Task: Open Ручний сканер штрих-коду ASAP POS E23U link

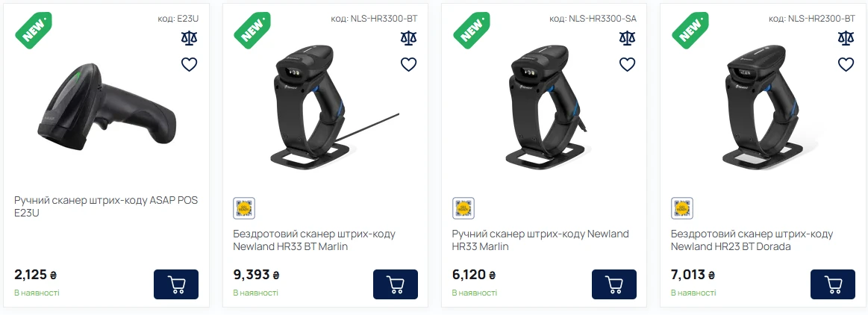Action: [106, 206]
